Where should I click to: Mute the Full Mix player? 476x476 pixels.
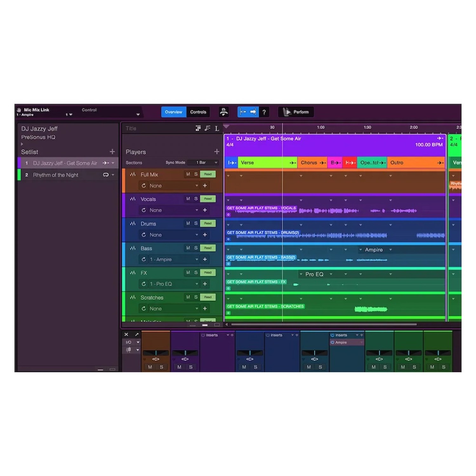click(188, 174)
